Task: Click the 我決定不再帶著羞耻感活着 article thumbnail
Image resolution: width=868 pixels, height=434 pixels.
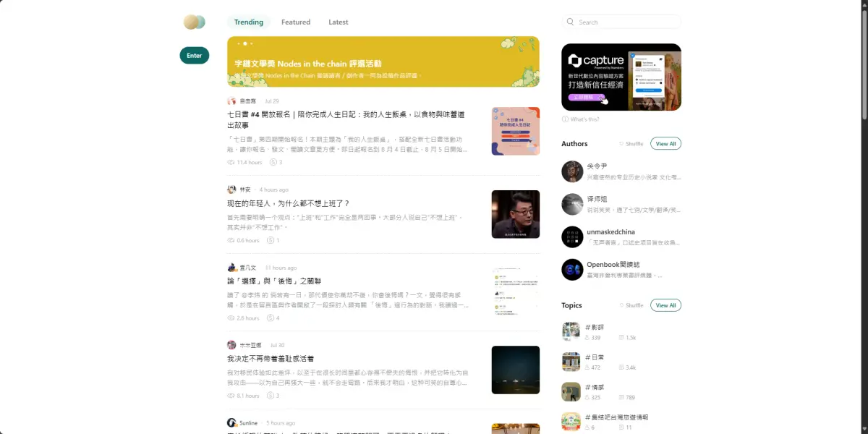Action: pos(516,370)
